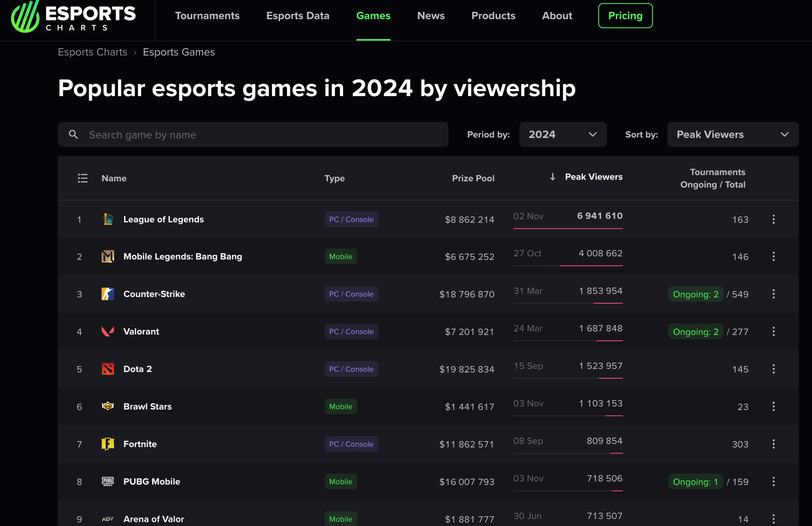This screenshot has height=526, width=812.
Task: Open the Tournaments navigation menu
Action: pyautogui.click(x=207, y=16)
